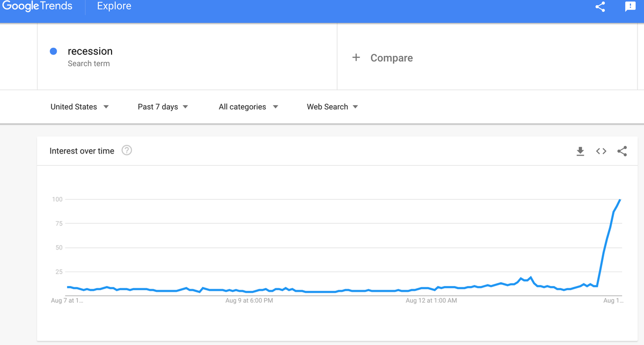Click the blue dot beside recession term

click(53, 51)
